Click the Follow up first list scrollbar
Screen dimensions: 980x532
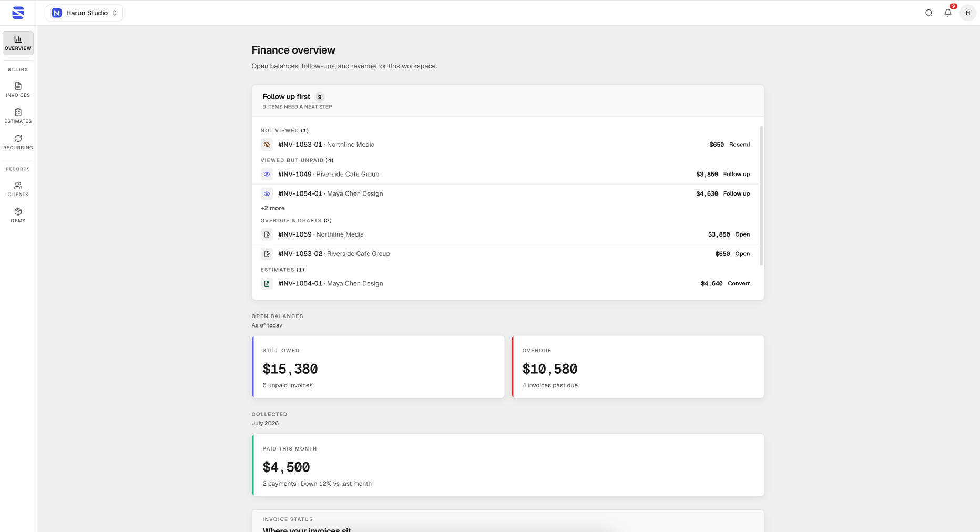pos(761,196)
